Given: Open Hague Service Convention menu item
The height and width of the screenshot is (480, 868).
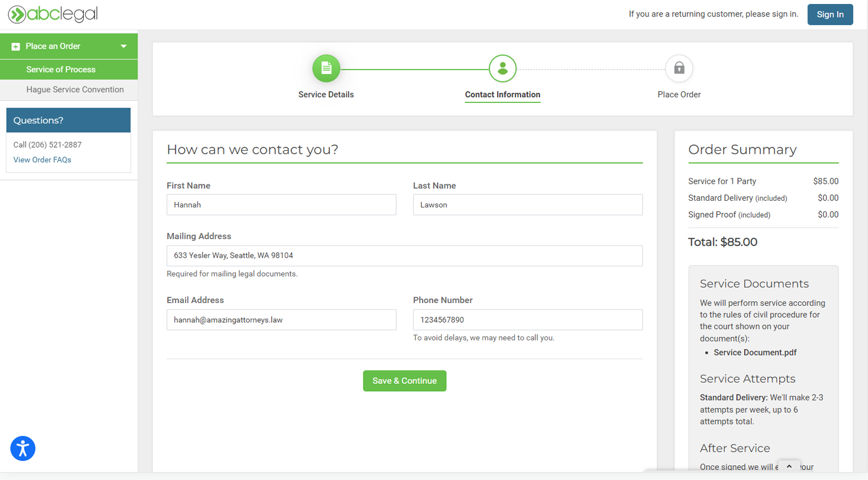Looking at the screenshot, I should (75, 89).
